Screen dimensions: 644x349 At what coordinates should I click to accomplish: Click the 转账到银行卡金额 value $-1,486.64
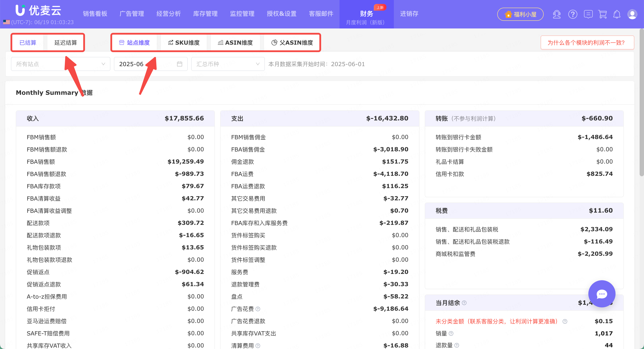tap(595, 137)
